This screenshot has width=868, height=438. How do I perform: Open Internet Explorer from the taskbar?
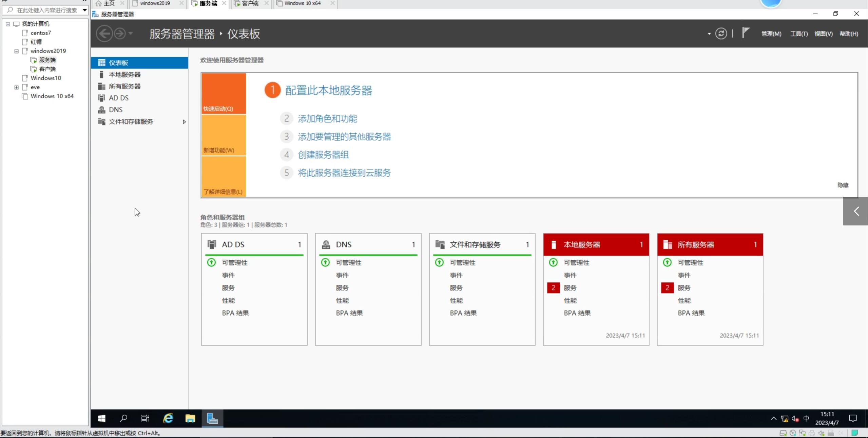[x=168, y=418]
